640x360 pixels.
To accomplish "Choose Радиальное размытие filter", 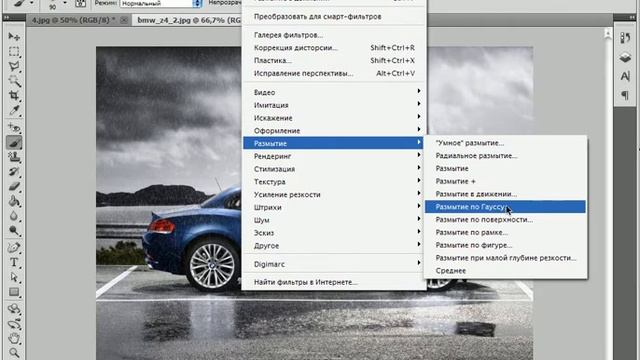I will point(505,156).
